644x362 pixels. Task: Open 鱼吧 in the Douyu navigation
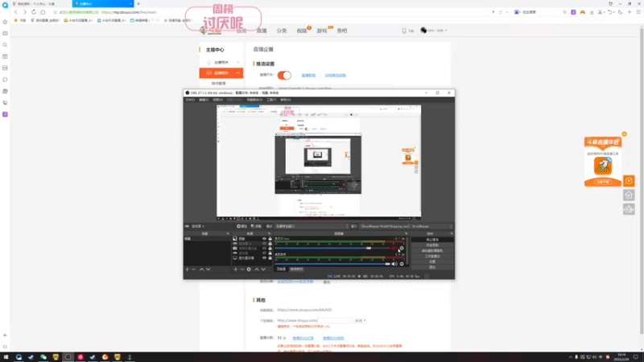tap(341, 31)
